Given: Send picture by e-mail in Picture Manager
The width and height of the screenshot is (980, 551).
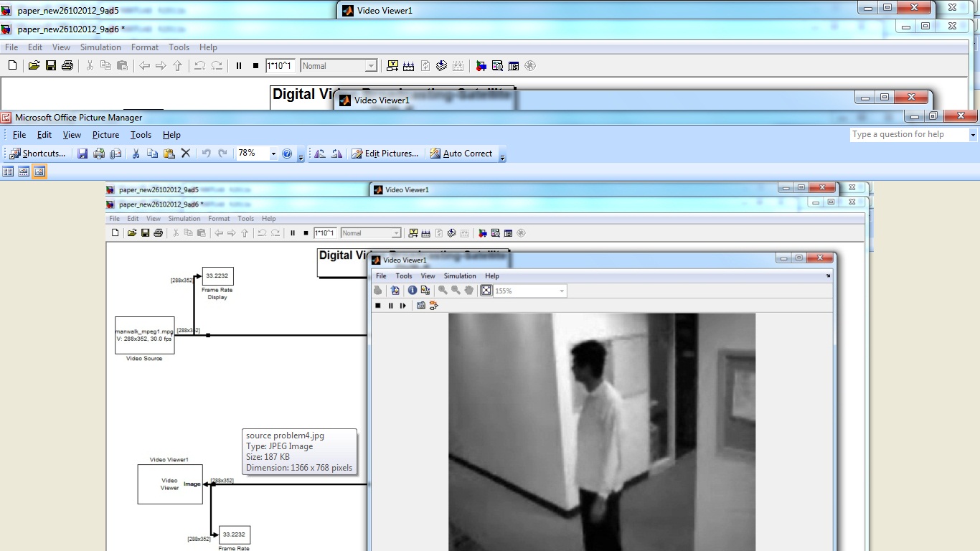Looking at the screenshot, I should point(116,154).
